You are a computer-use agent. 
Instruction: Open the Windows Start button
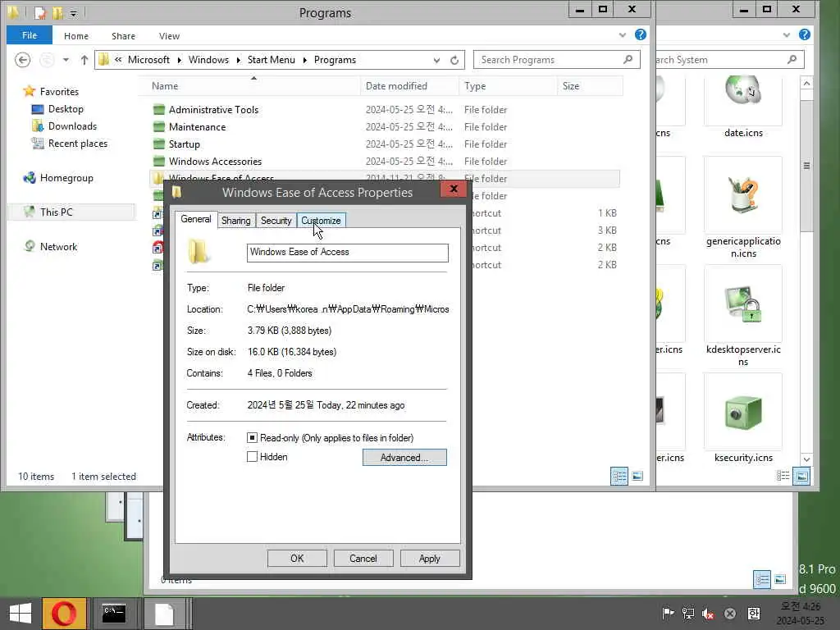21,614
